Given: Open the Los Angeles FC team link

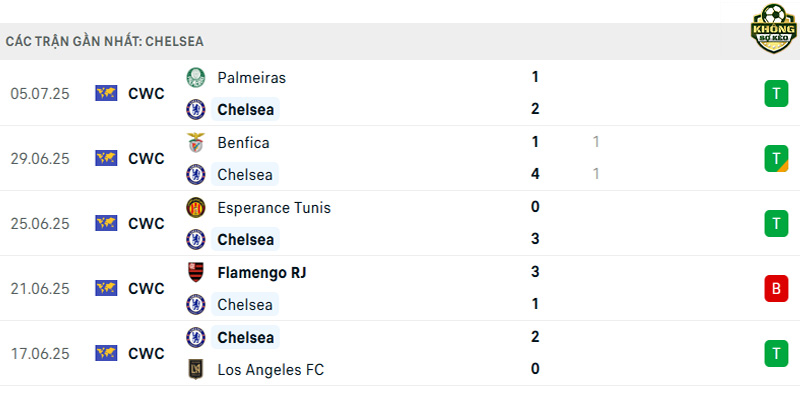Looking at the screenshot, I should coord(270,369).
